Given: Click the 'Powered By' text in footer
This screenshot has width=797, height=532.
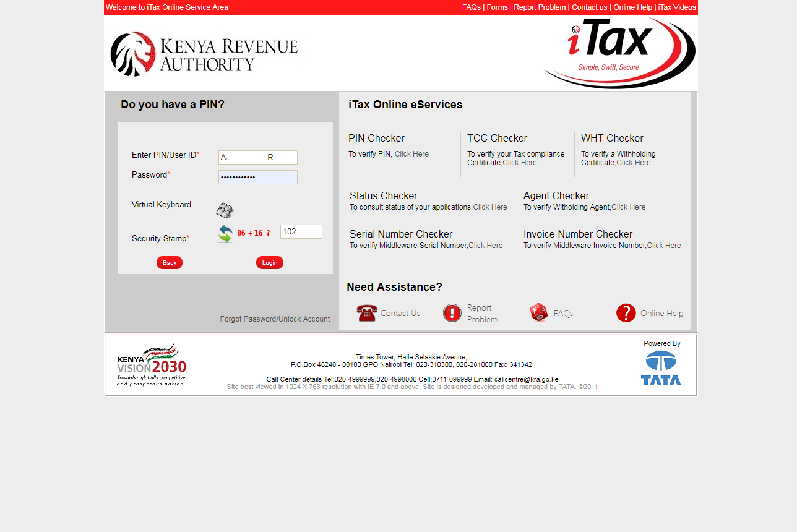Looking at the screenshot, I should 662,343.
